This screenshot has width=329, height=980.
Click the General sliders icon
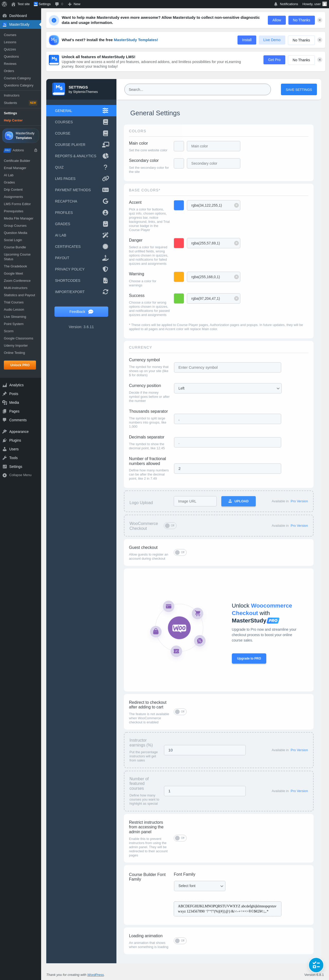[x=105, y=111]
